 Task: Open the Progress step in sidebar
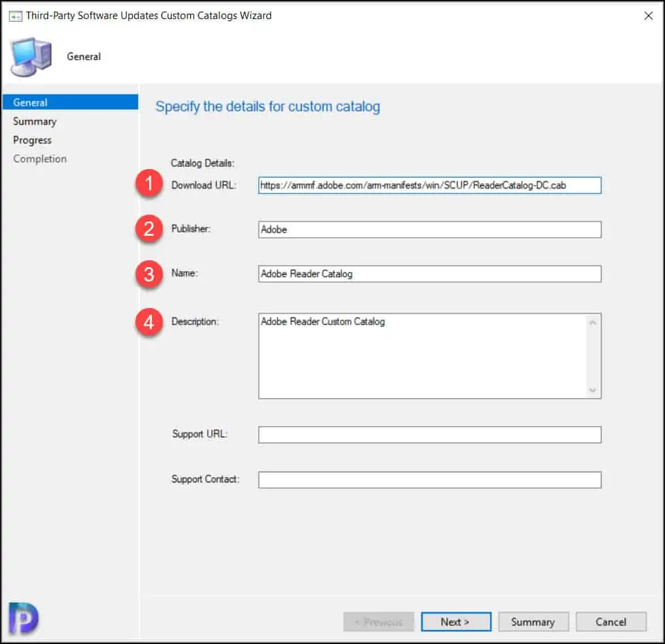pyautogui.click(x=32, y=140)
